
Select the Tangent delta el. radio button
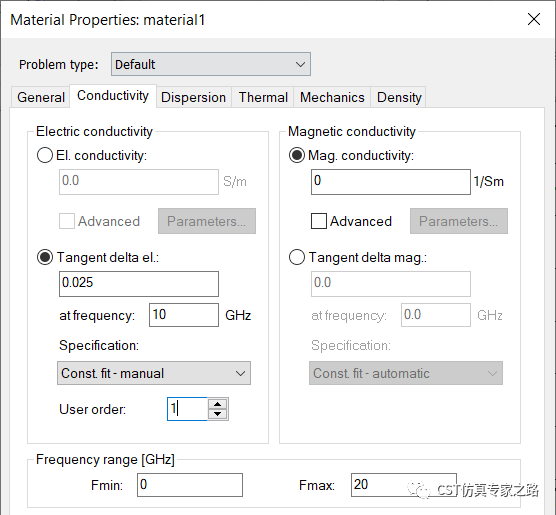45,257
